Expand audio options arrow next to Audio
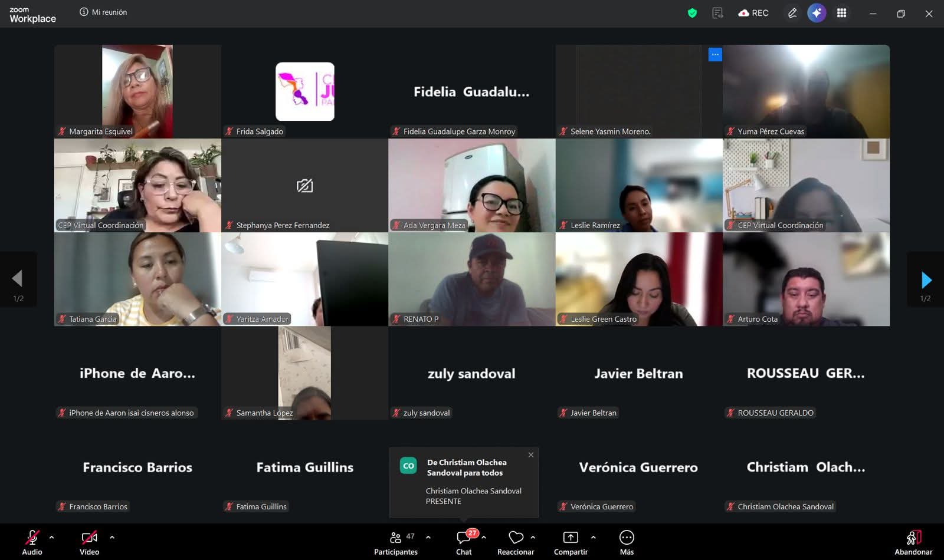This screenshot has width=944, height=560. coord(52,537)
